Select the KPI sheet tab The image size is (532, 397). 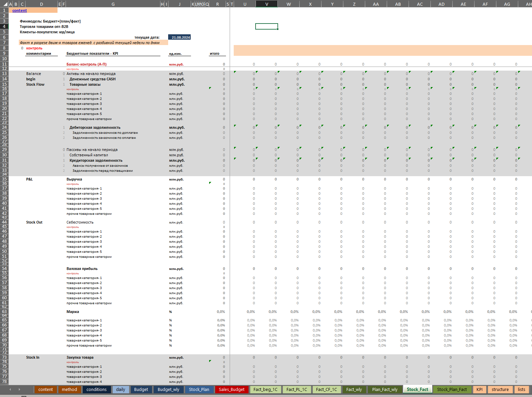480,390
